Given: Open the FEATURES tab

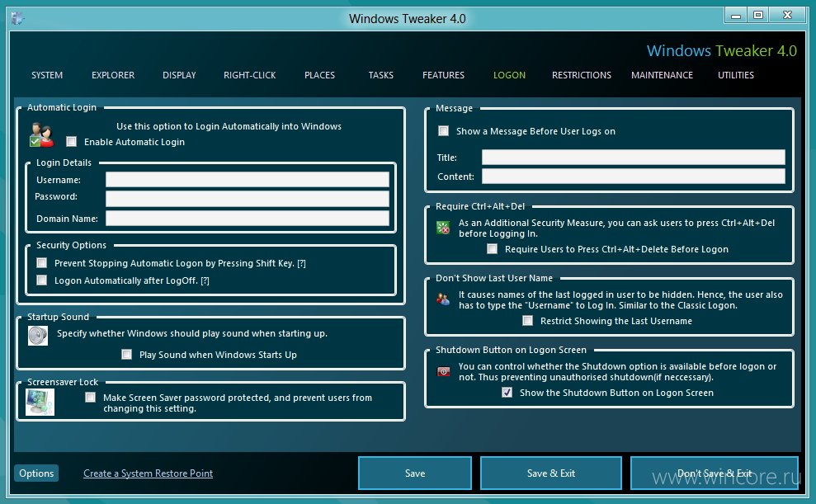Looking at the screenshot, I should click(443, 75).
